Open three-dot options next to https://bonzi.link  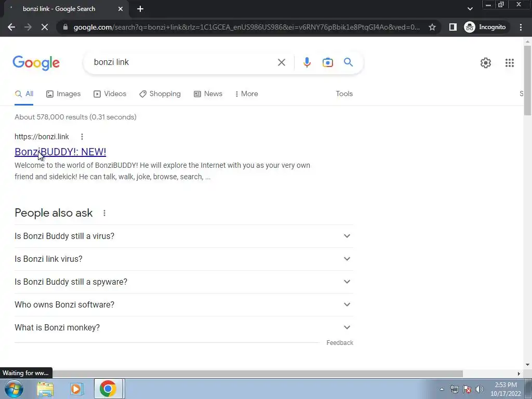click(82, 137)
